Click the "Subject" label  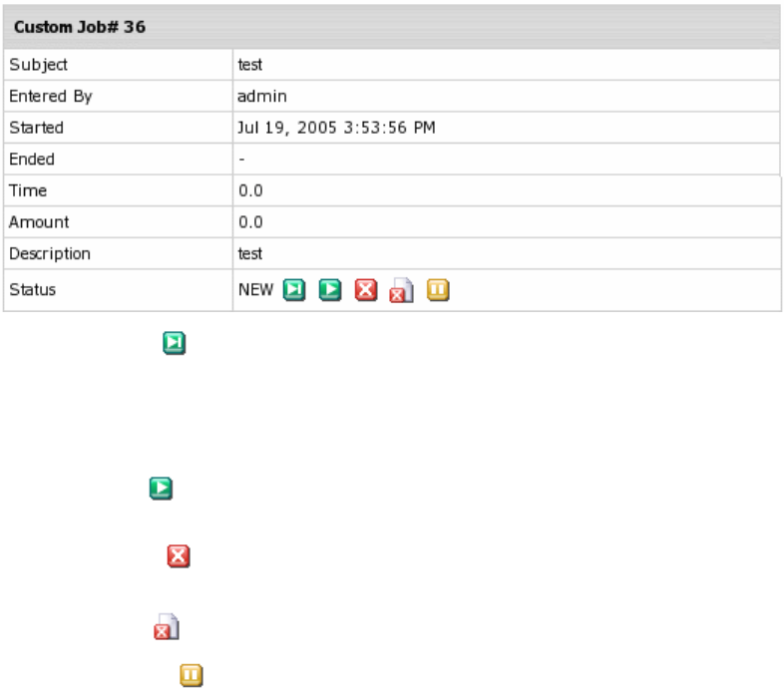38,65
